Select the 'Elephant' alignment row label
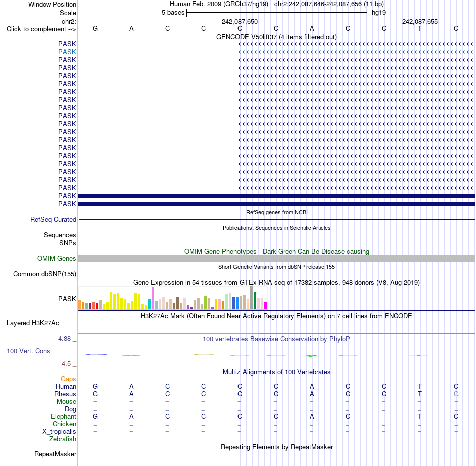 [x=63, y=417]
